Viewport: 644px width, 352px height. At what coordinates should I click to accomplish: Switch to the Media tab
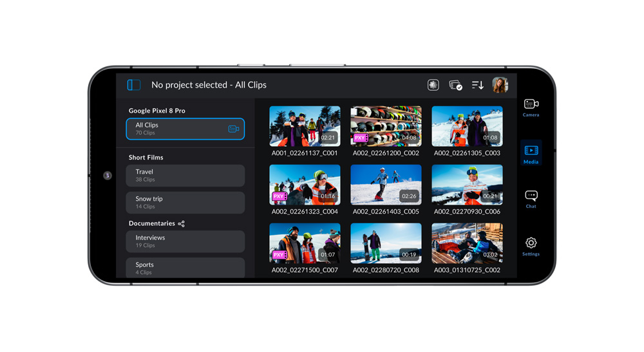coord(531,154)
